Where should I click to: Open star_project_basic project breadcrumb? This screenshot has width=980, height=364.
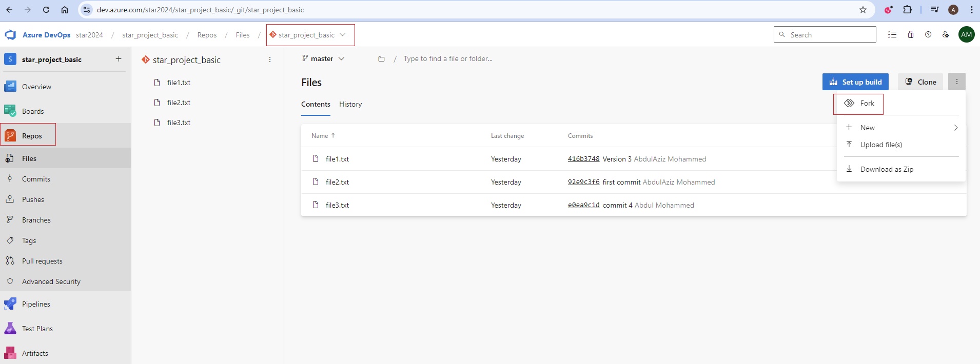click(x=150, y=35)
